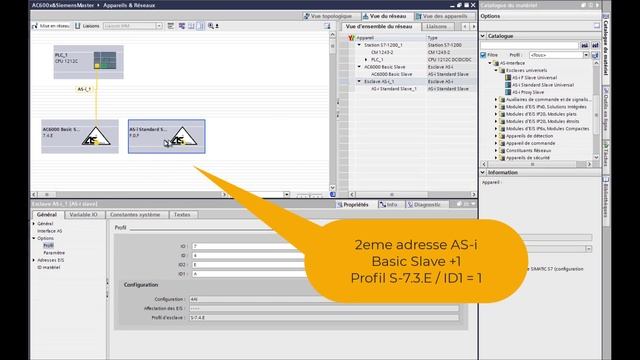Select Profil under Options

coord(48,245)
